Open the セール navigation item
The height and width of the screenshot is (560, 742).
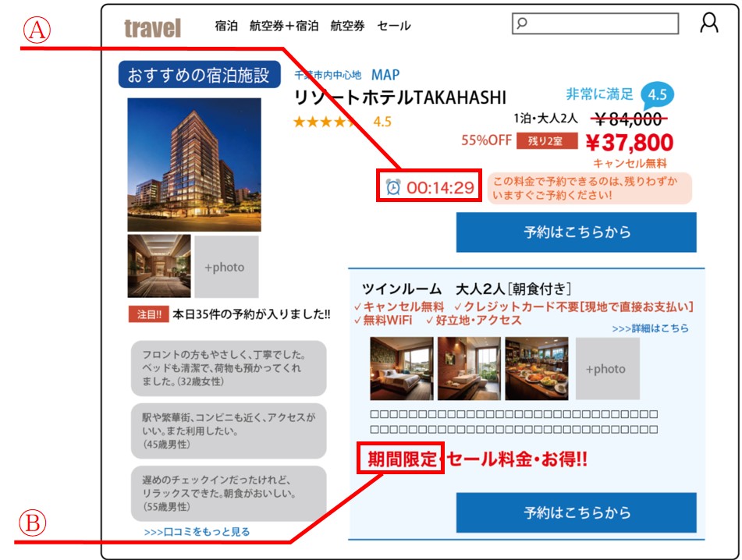click(x=394, y=26)
